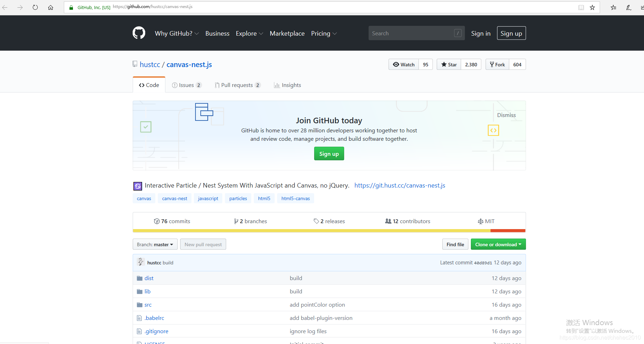Click the GitHub Octocat logo
Viewport: 644px width, 344px height.
[x=139, y=33]
